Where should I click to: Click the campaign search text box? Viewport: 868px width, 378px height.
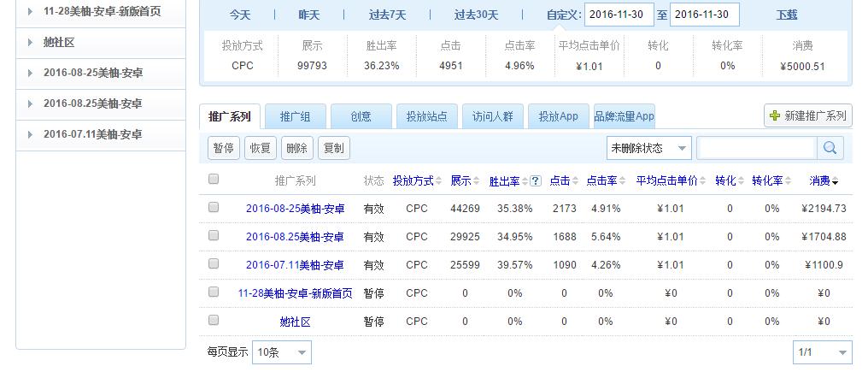(x=757, y=148)
